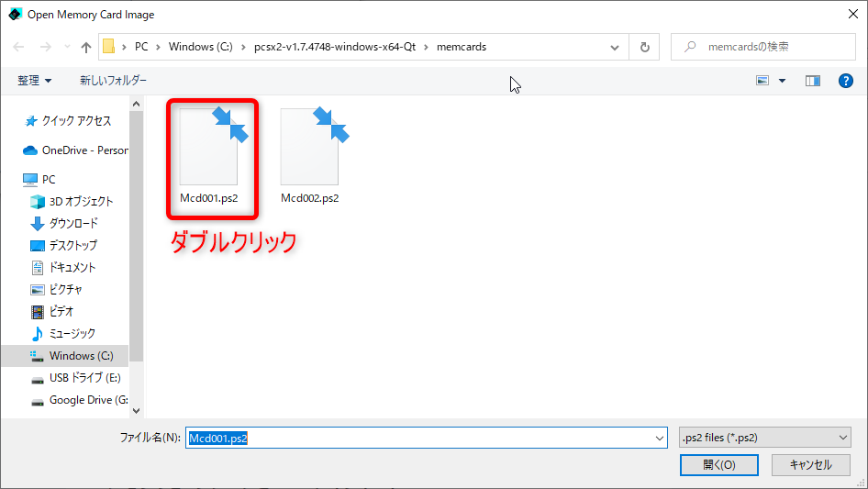Toggle the preview pane icon
Viewport: 868px width, 489px height.
point(813,81)
